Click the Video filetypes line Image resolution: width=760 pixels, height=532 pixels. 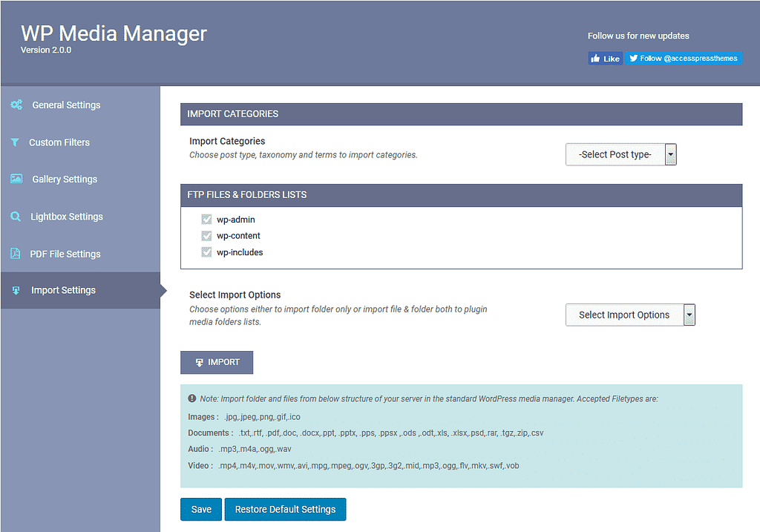pyautogui.click(x=354, y=466)
